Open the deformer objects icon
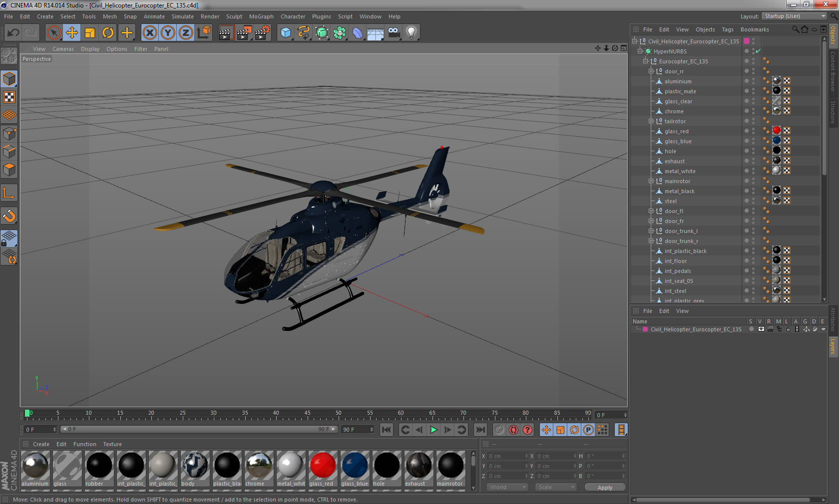This screenshot has width=839, height=504. pos(358,33)
